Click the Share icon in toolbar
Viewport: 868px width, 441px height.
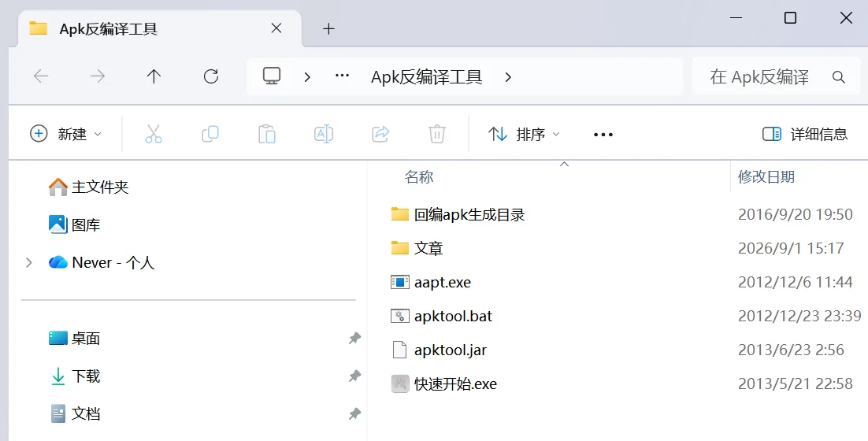pos(380,134)
